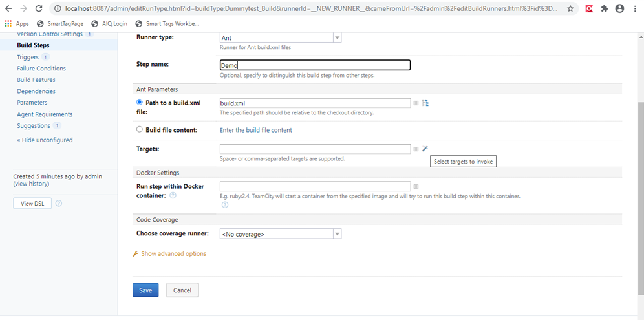
Task: Open the browser extensions puzzle icon
Action: (x=604, y=8)
